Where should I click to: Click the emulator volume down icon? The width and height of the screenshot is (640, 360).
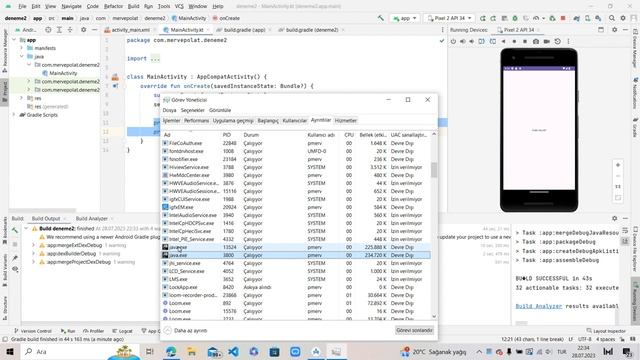click(472, 41)
